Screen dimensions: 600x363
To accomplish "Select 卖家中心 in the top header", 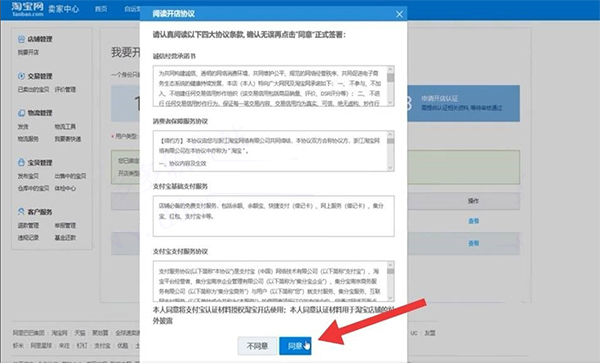I will coord(64,9).
